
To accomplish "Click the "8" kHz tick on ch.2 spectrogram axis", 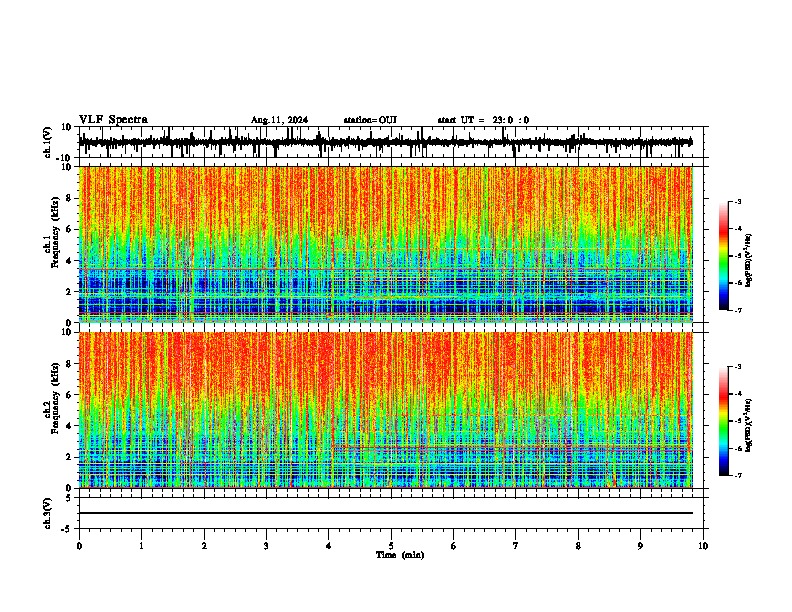I will click(69, 364).
